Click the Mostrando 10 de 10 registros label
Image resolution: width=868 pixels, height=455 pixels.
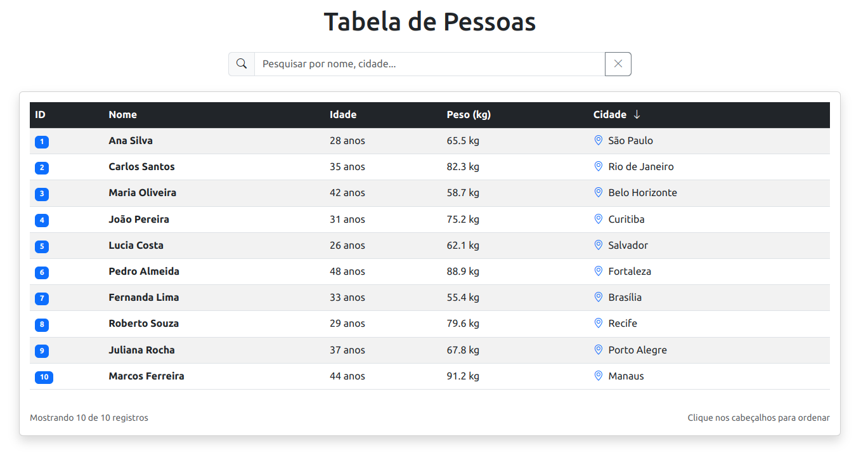tap(89, 418)
